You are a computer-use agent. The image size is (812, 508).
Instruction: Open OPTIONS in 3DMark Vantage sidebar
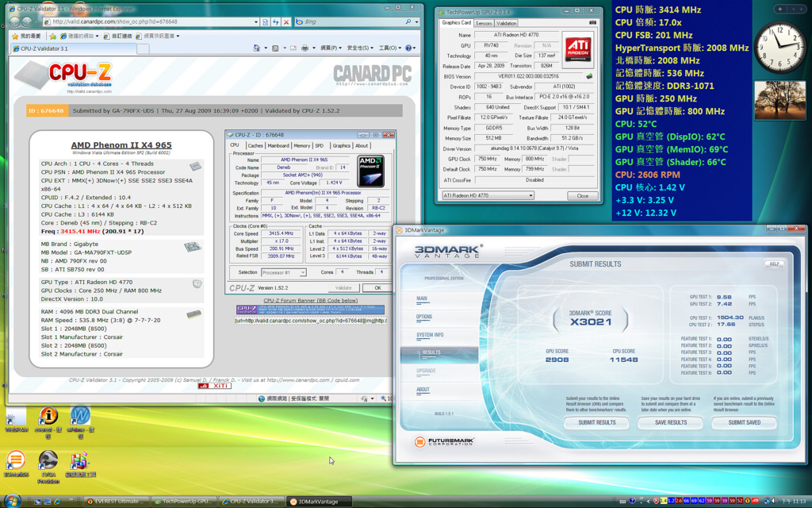424,317
